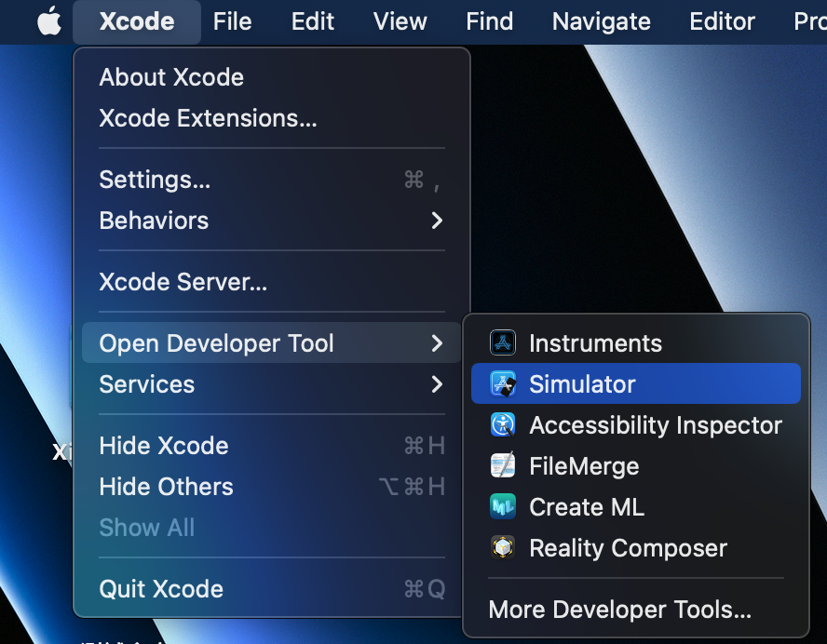Click the FileMerge app icon
This screenshot has height=644, width=827.
(503, 465)
